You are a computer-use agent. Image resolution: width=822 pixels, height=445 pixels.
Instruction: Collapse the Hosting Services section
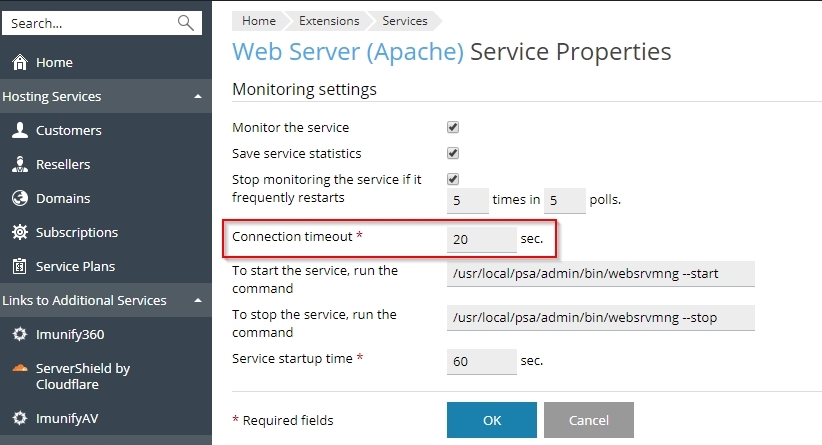pos(198,97)
